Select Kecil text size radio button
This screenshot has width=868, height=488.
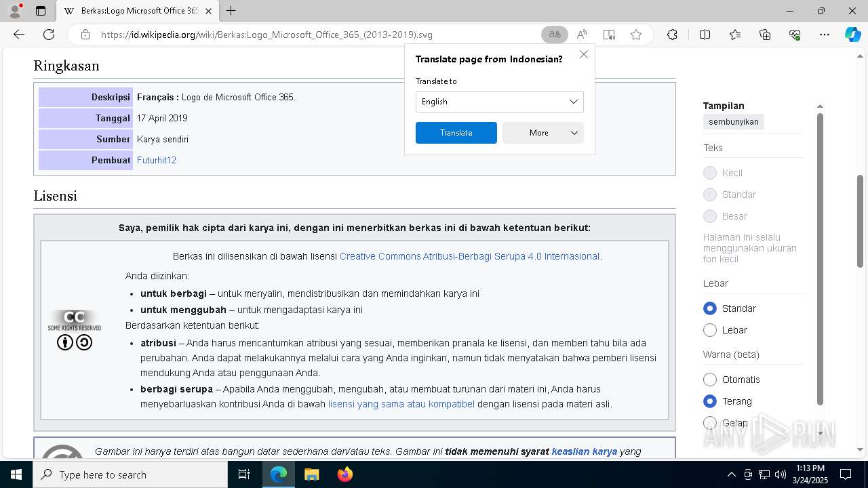tap(710, 173)
